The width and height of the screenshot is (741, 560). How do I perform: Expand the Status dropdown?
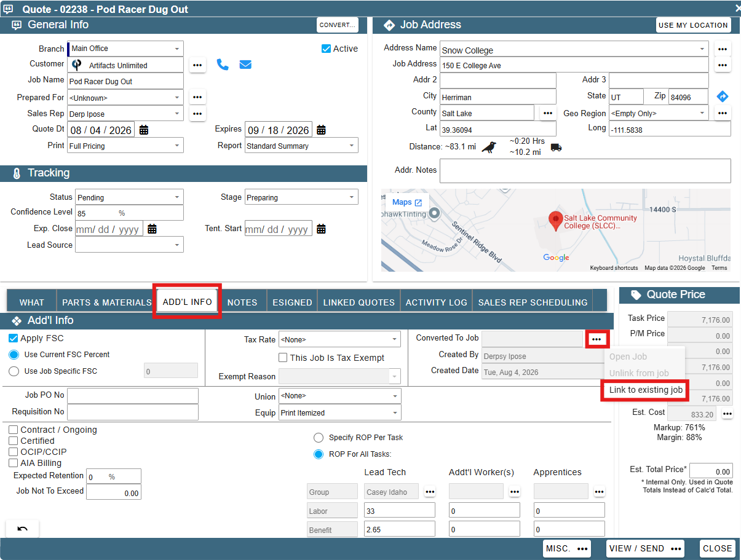130,197
